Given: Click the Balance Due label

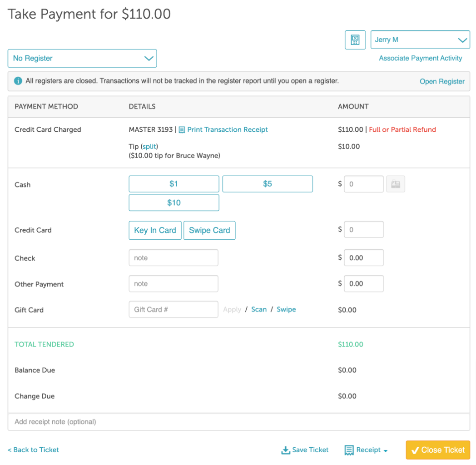Looking at the screenshot, I should (x=35, y=370).
